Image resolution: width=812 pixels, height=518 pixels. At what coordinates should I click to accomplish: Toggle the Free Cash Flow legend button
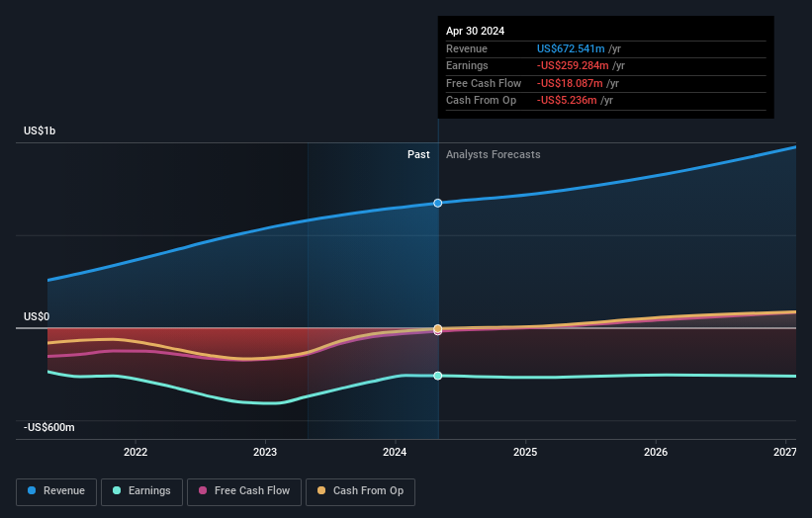[244, 491]
